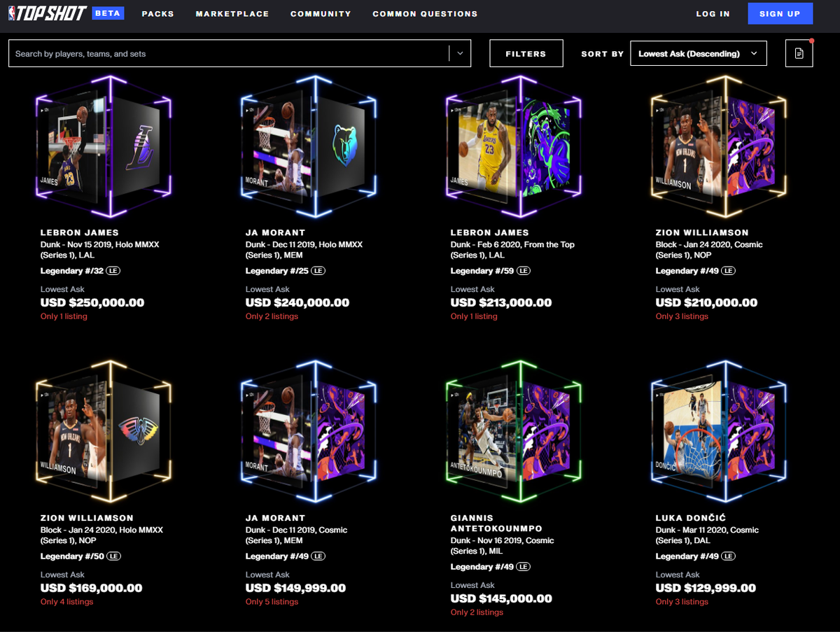Click the Log In link
This screenshot has height=632, width=840.
coord(713,14)
